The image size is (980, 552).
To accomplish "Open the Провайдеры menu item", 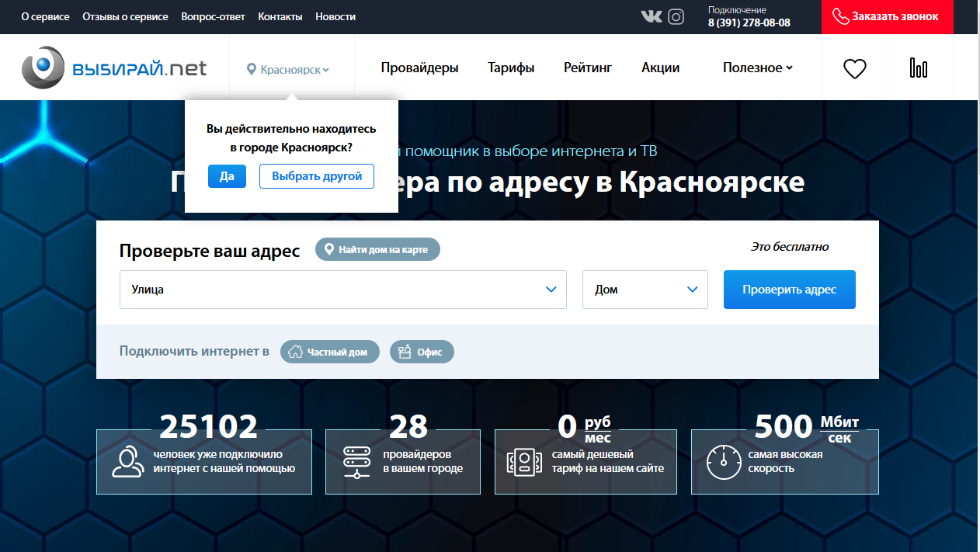I will point(419,68).
